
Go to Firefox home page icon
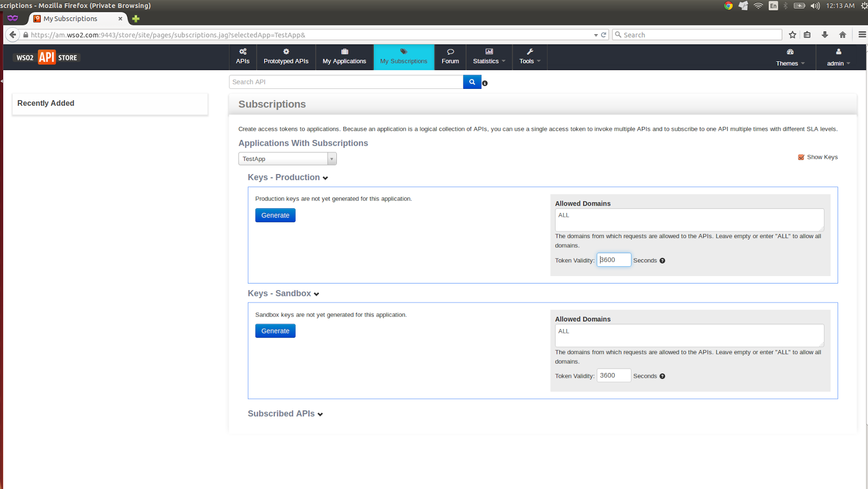(x=843, y=35)
